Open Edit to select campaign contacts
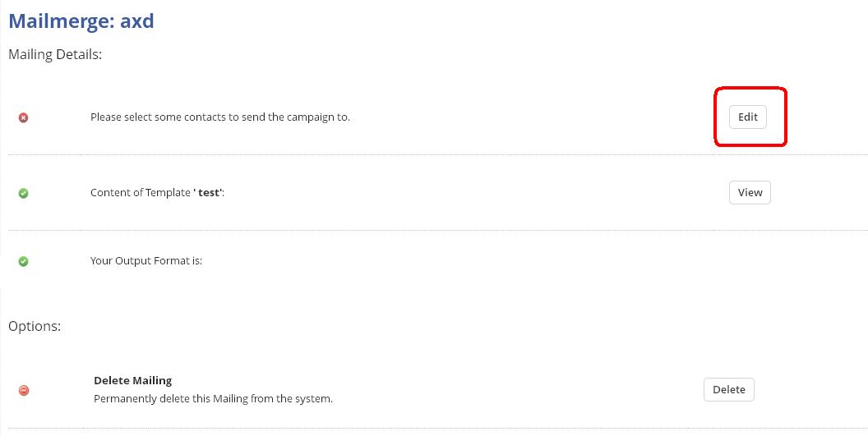This screenshot has width=868, height=436. click(x=747, y=117)
